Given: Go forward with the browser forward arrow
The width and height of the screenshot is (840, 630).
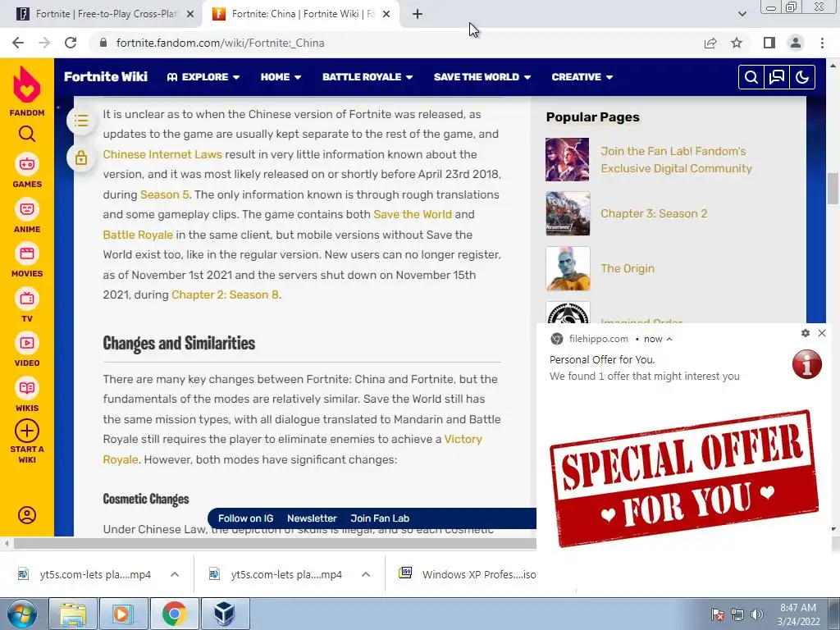Looking at the screenshot, I should (44, 43).
